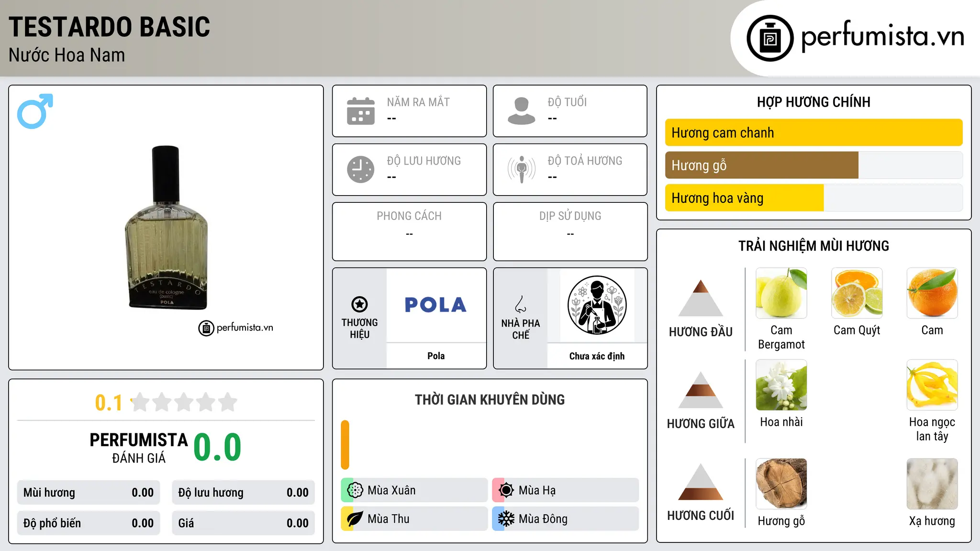
Task: Open the Pola brand name link
Action: (436, 356)
